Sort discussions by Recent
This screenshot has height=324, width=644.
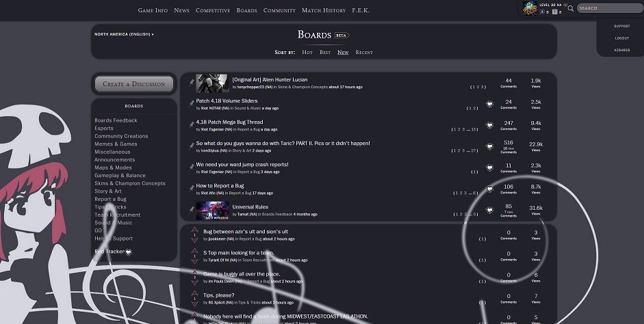364,52
